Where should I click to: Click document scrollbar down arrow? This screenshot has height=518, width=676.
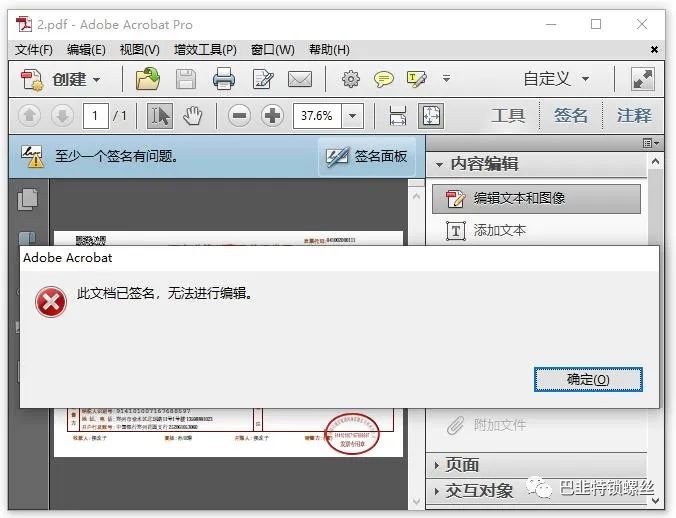[x=416, y=502]
